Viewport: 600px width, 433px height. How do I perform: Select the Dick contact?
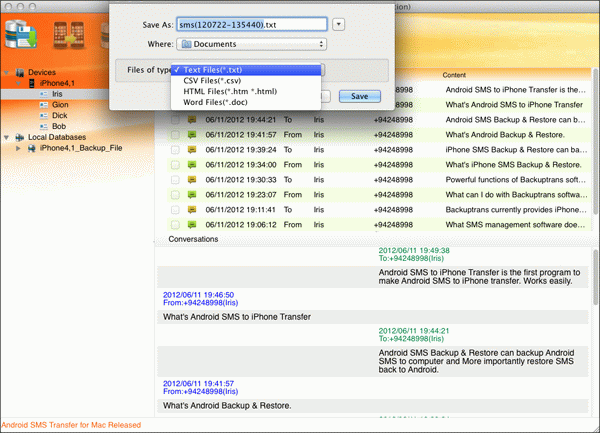[x=60, y=116]
